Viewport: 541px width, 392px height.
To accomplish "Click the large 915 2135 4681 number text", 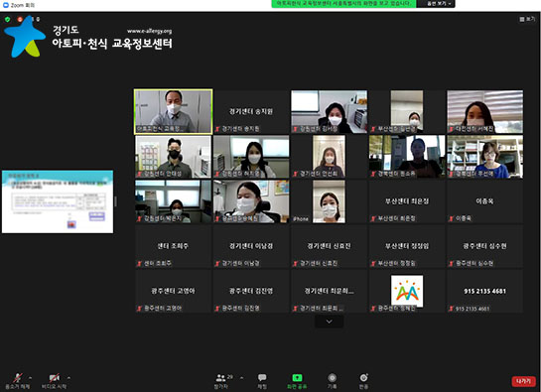I will pos(484,291).
